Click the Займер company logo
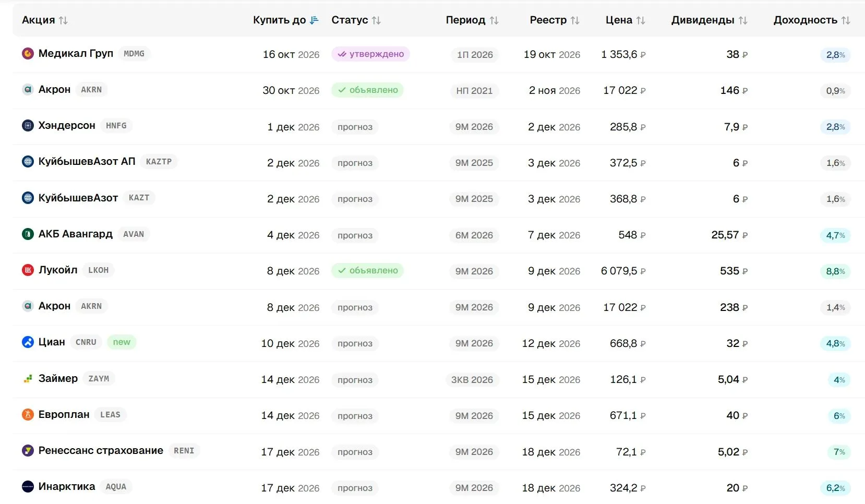Screen dimensions: 865x504 coord(28,378)
